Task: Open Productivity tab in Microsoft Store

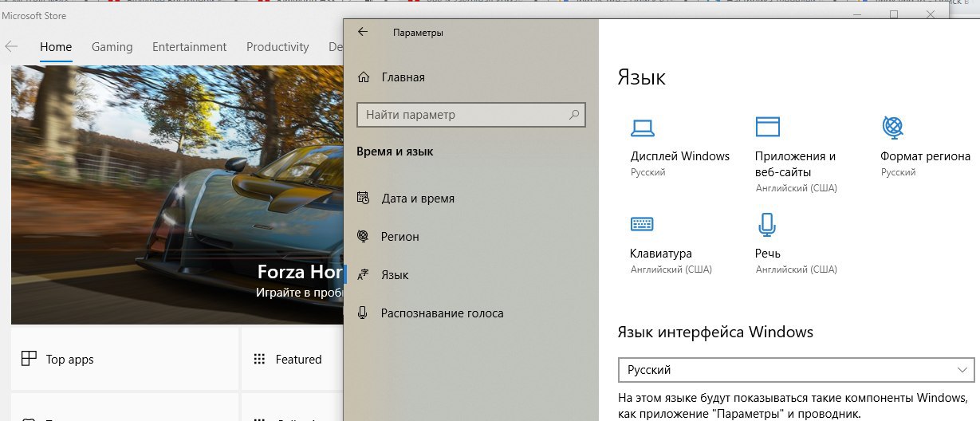Action: pos(277,47)
